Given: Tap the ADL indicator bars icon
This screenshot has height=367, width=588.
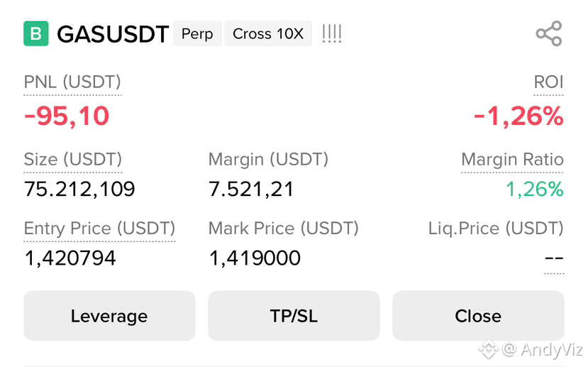Looking at the screenshot, I should (x=332, y=34).
